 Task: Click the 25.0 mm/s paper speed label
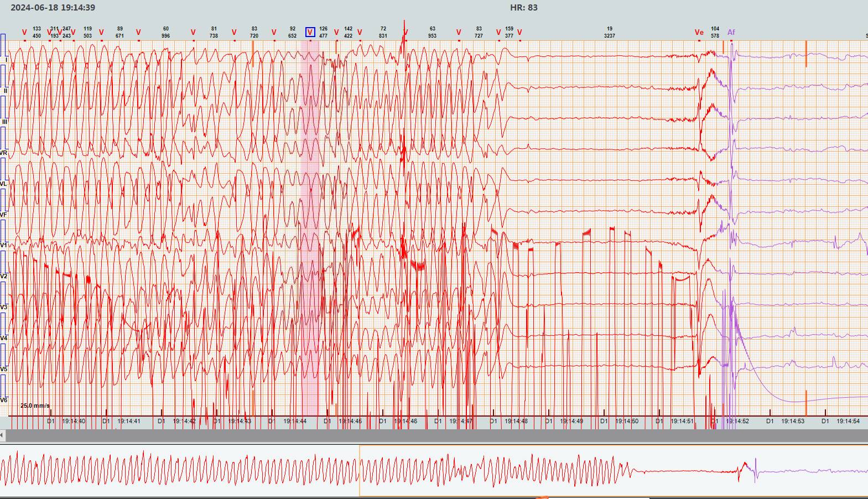point(35,406)
